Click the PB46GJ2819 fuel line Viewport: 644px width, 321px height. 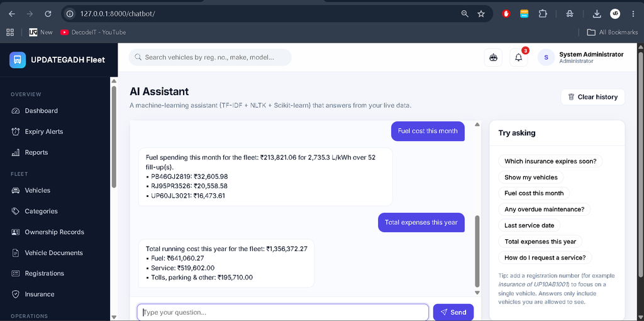pos(187,176)
